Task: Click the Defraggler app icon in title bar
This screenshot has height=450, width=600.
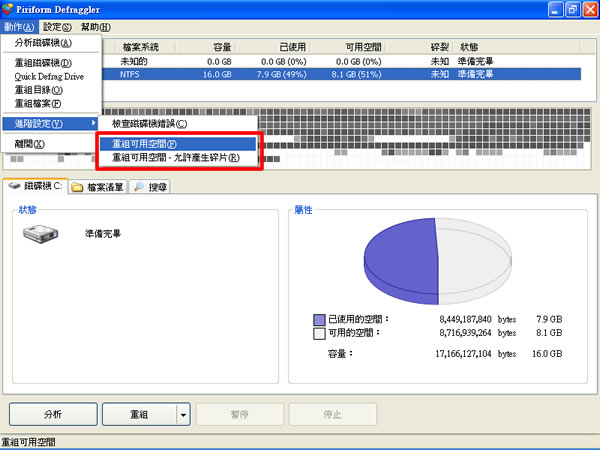Action: click(x=7, y=8)
